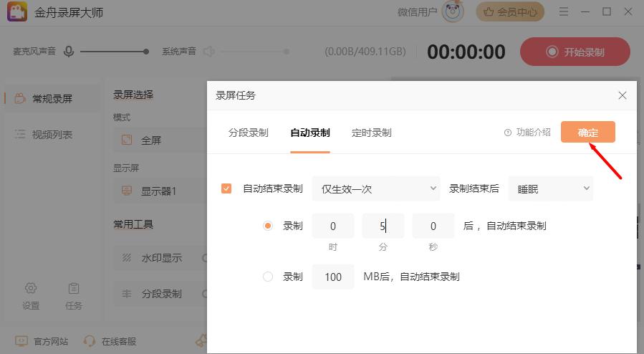Open the 睡眠 after-recording dropdown
The height and width of the screenshot is (354, 644).
click(550, 188)
